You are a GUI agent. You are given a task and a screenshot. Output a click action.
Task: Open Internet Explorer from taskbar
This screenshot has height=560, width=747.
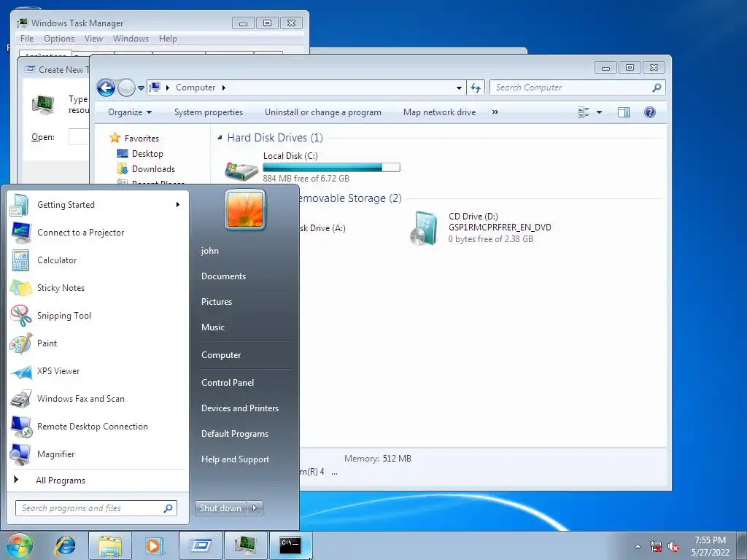coord(65,545)
